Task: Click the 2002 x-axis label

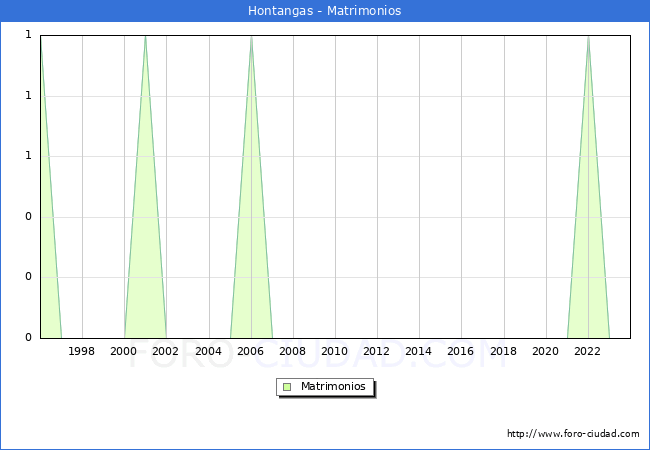Action: pos(166,351)
